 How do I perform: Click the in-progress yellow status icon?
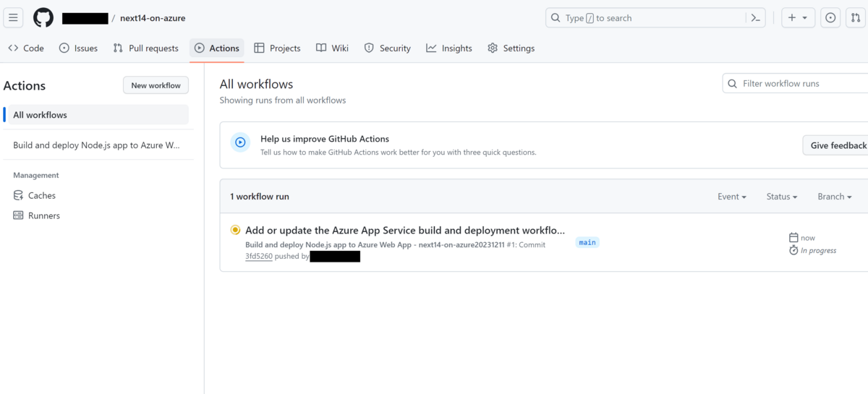click(x=235, y=230)
